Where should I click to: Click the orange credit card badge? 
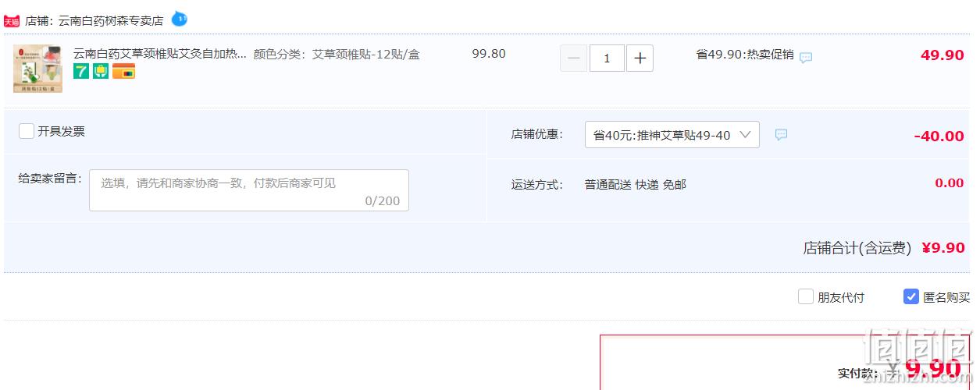(123, 72)
